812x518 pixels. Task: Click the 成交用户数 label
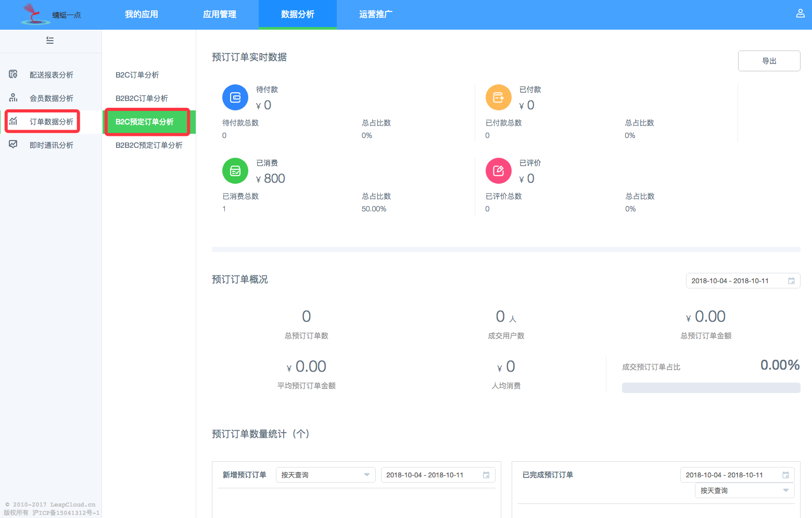[x=506, y=336]
